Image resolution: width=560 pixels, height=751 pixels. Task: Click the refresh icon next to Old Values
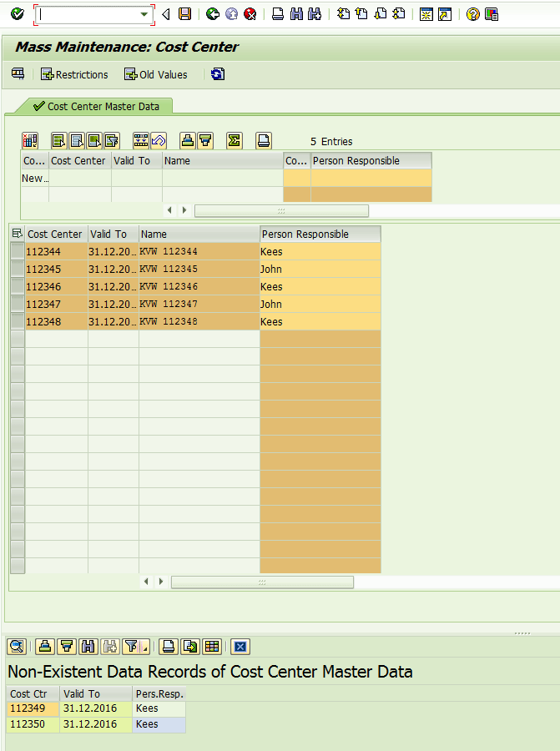217,74
